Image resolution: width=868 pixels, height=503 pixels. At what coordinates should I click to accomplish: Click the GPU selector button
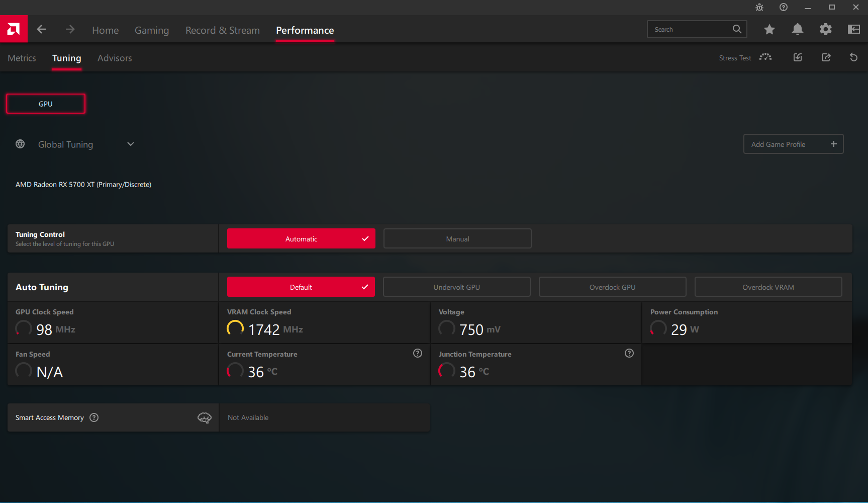tap(46, 104)
